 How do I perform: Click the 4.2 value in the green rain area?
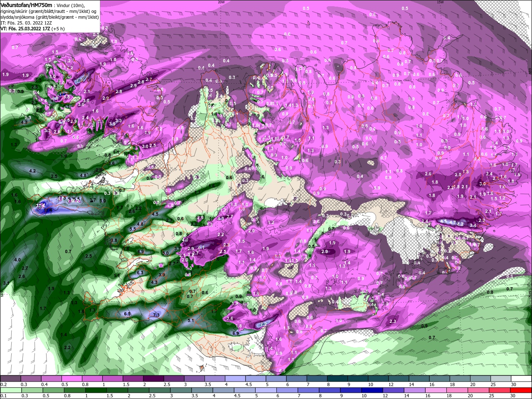pos(32,171)
